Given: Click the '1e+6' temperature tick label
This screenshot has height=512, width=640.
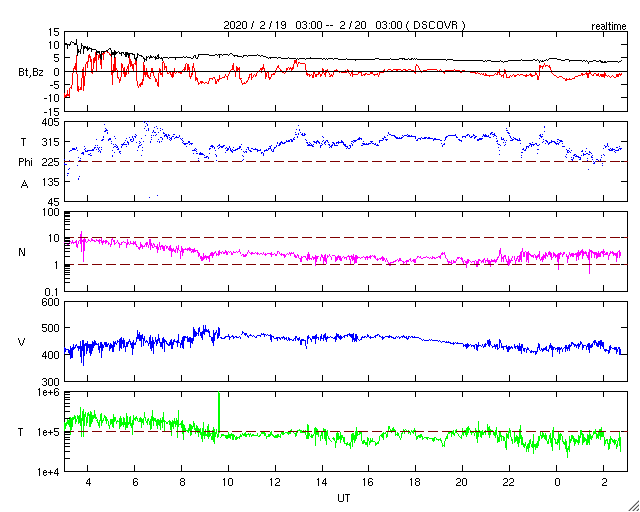Looking at the screenshot, I should [x=49, y=392].
